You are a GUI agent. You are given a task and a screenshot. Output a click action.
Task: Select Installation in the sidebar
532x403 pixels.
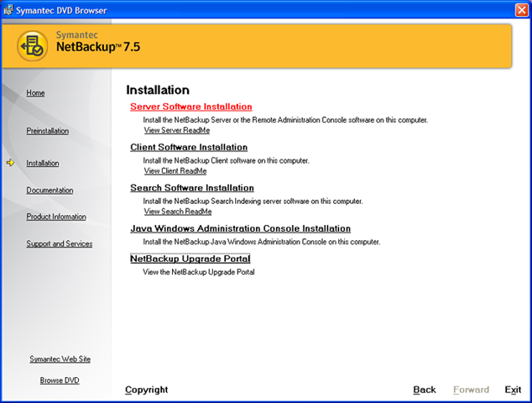(x=43, y=163)
